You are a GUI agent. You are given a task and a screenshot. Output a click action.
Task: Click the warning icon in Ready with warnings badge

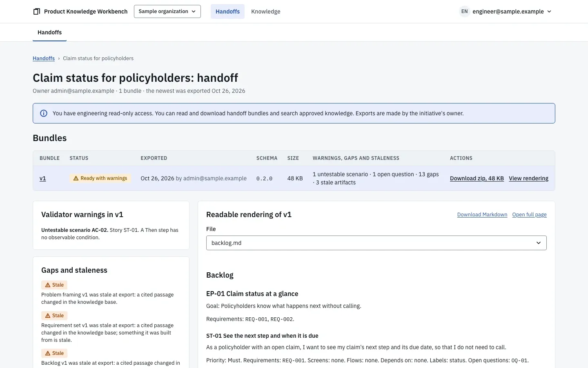[x=76, y=178]
